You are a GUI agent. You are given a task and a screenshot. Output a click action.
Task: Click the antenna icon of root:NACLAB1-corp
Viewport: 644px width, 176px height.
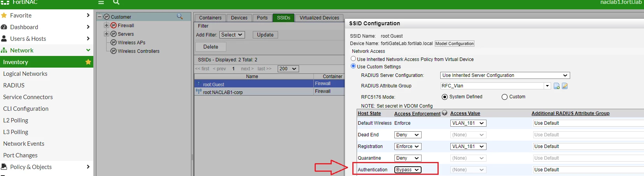199,92
